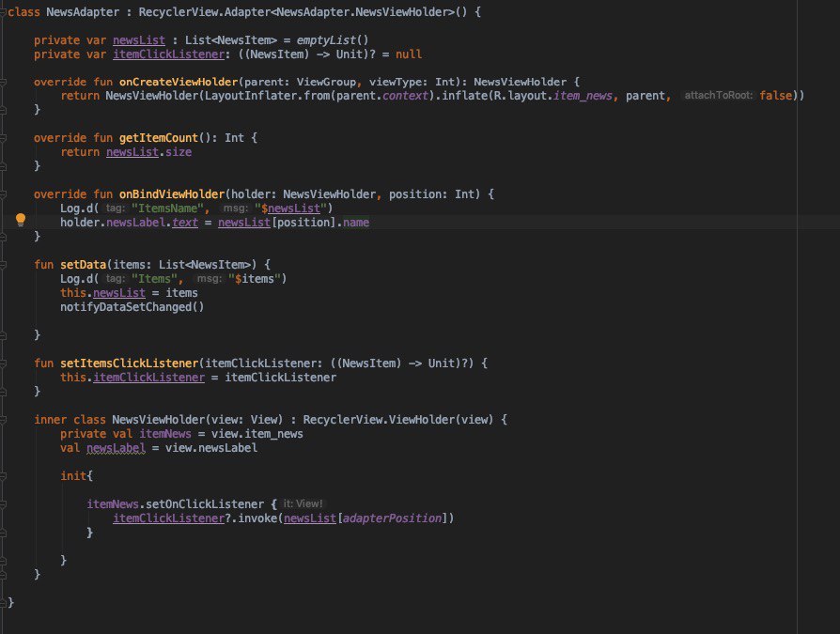
Task: Click this.newsList in the setData body
Action: pos(102,293)
